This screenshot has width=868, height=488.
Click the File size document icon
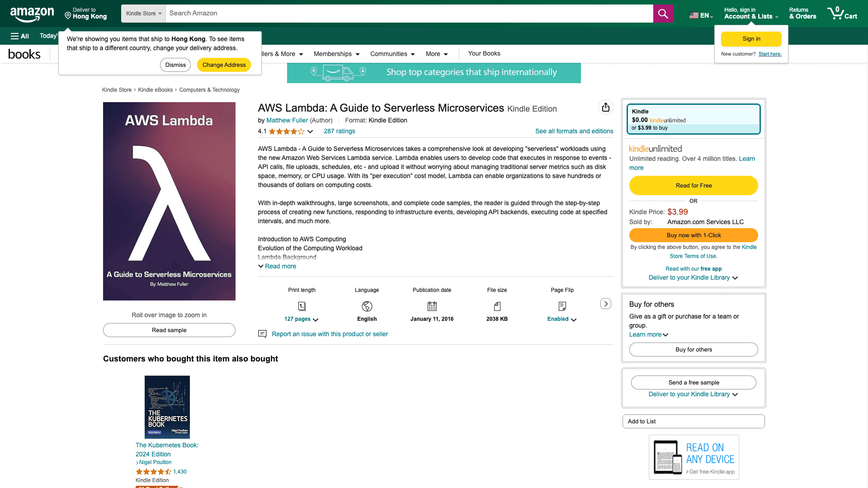pyautogui.click(x=497, y=306)
